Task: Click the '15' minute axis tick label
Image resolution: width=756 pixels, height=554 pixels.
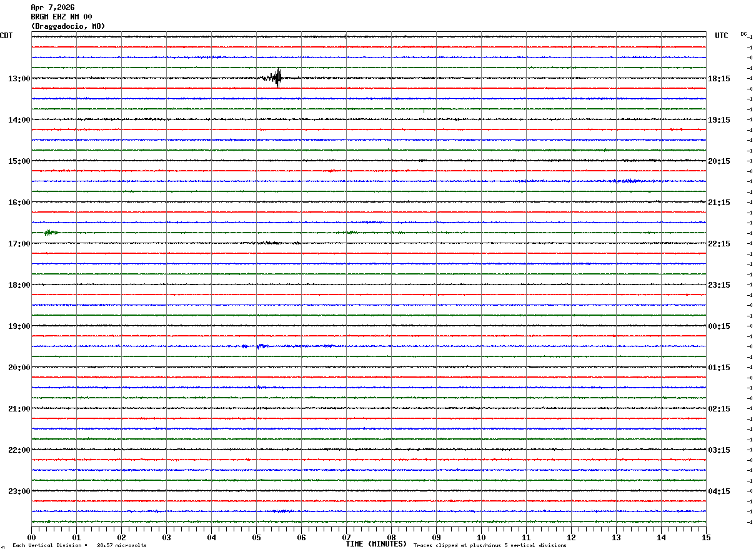Action: [x=706, y=537]
